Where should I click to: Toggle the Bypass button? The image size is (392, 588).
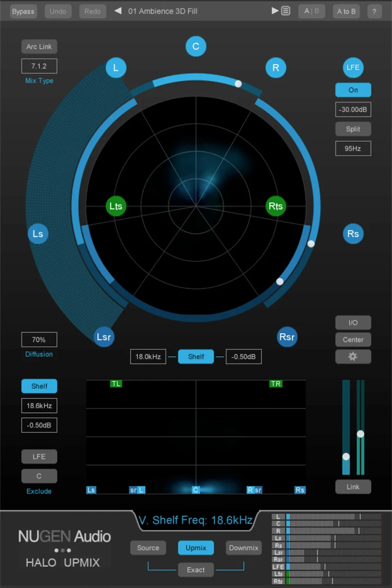[x=23, y=11]
